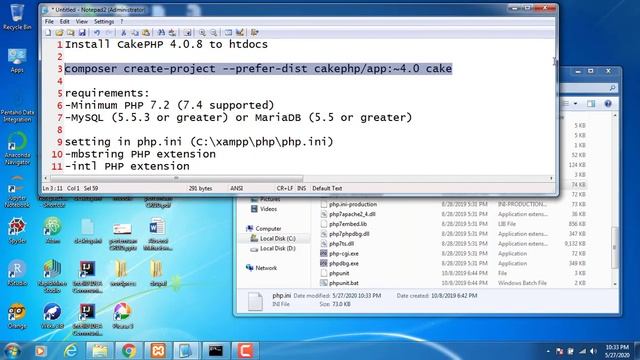Toggle word wrap in Notepad2 toolbar

[x=187, y=33]
